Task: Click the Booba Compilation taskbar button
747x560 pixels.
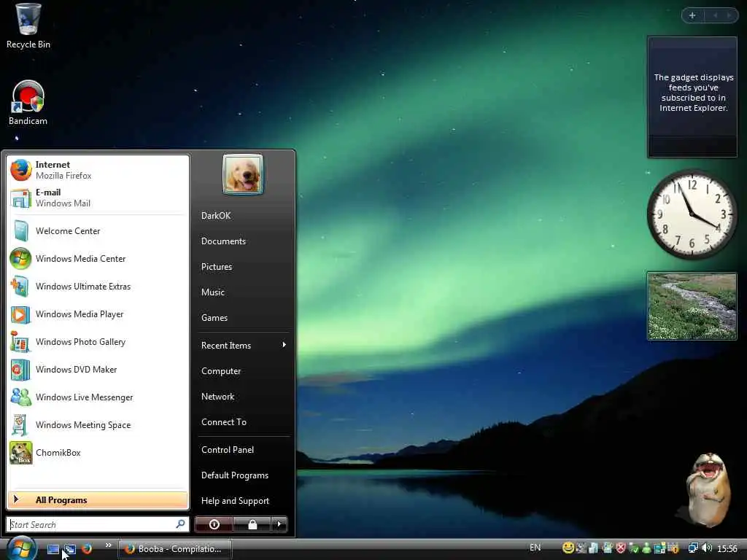Action: 175,549
